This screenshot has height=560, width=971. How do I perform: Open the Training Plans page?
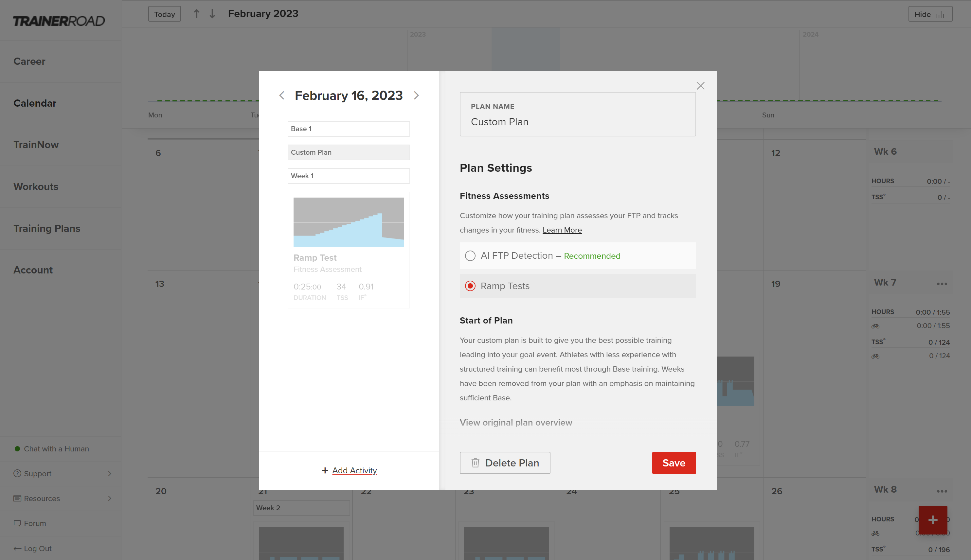click(x=46, y=228)
